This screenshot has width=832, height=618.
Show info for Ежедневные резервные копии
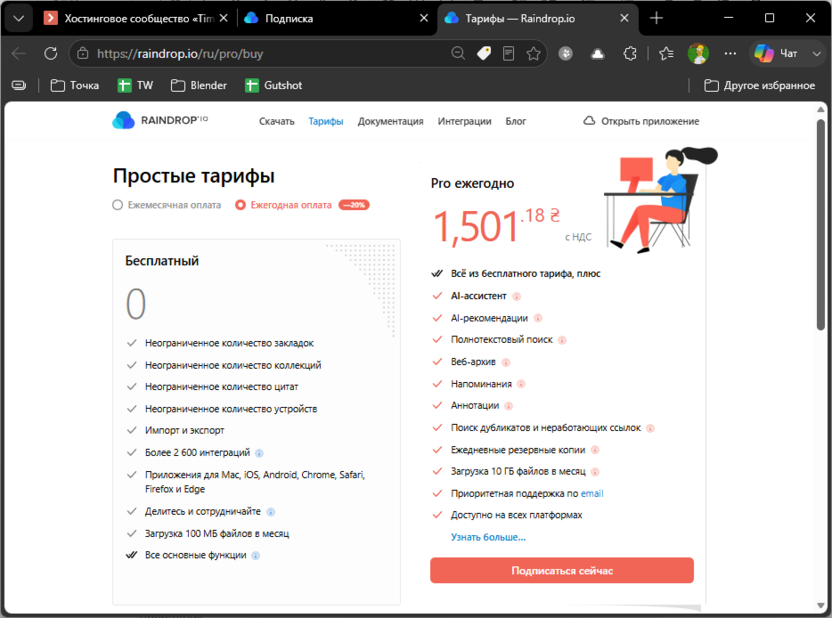pos(595,450)
